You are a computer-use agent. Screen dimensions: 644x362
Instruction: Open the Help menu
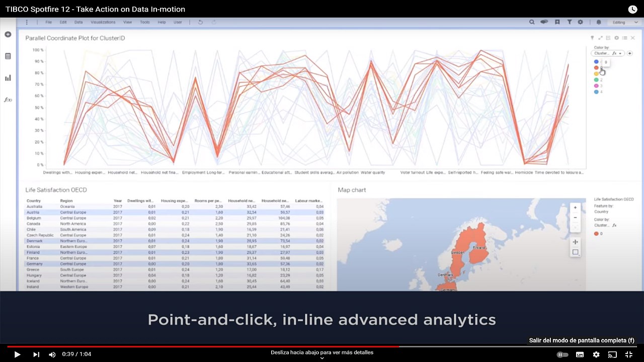[x=162, y=22]
